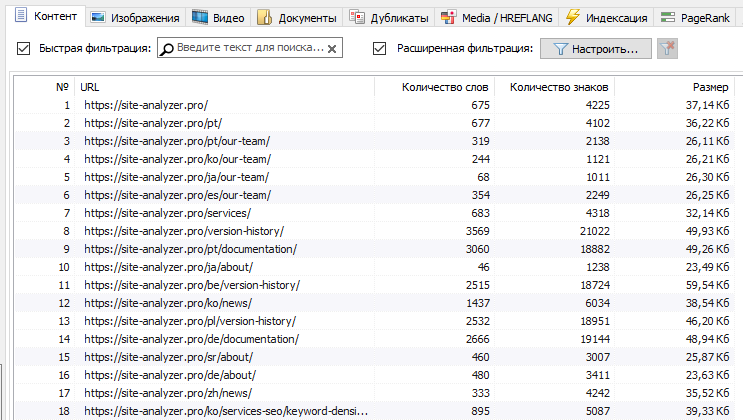Click the size value 23,49 Кб
The height and width of the screenshot is (420, 743).
pos(707,267)
